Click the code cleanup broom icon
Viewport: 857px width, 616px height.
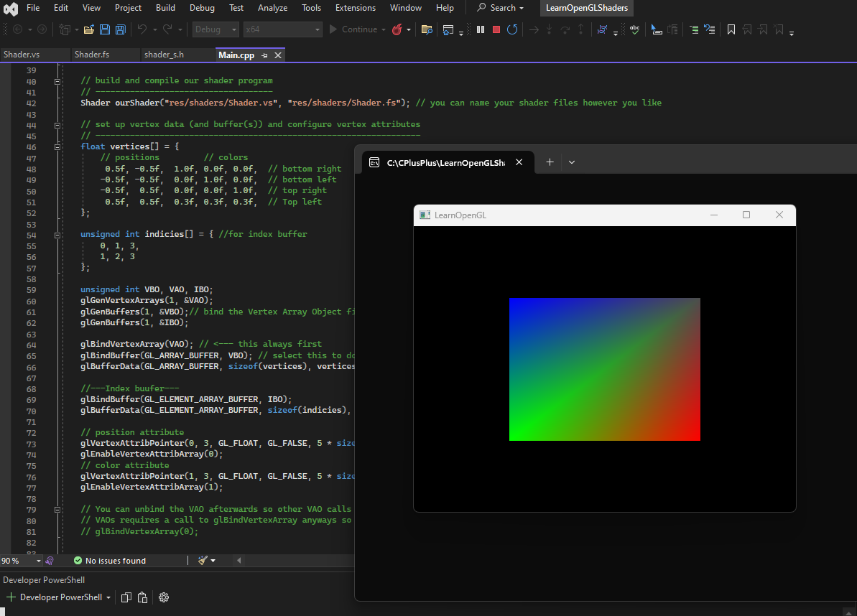[203, 561]
